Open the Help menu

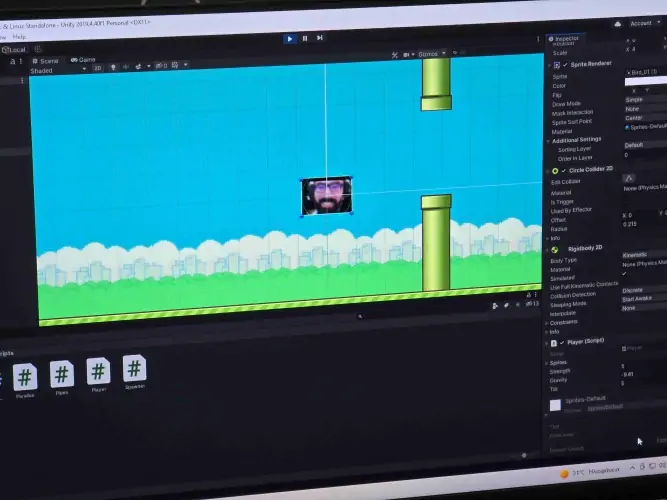coord(19,37)
